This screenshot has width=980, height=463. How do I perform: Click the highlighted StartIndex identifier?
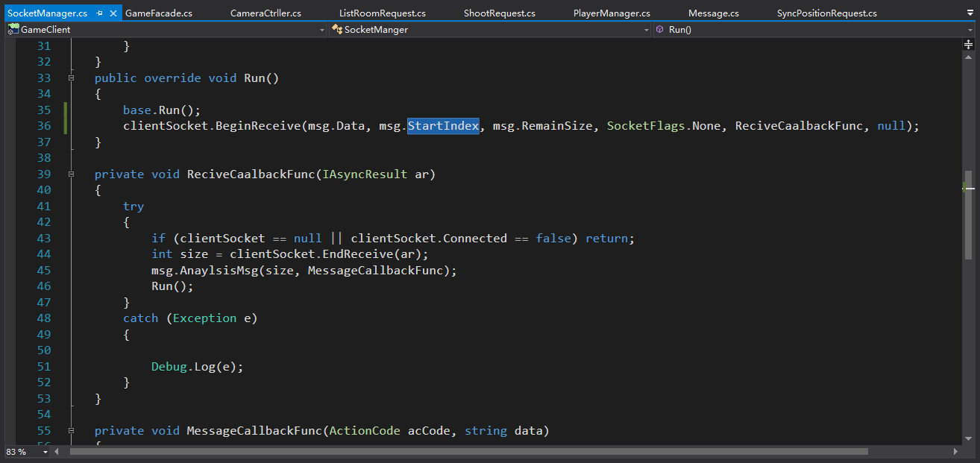point(443,126)
